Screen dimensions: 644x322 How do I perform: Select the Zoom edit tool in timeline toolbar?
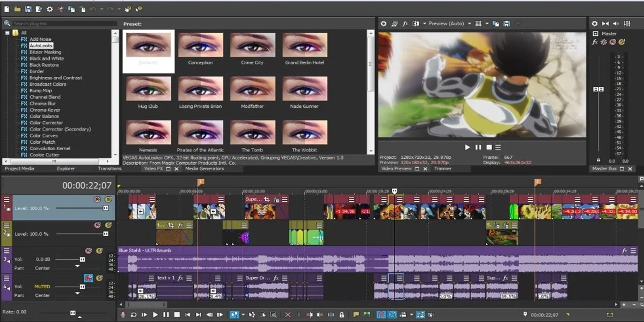[x=273, y=314]
